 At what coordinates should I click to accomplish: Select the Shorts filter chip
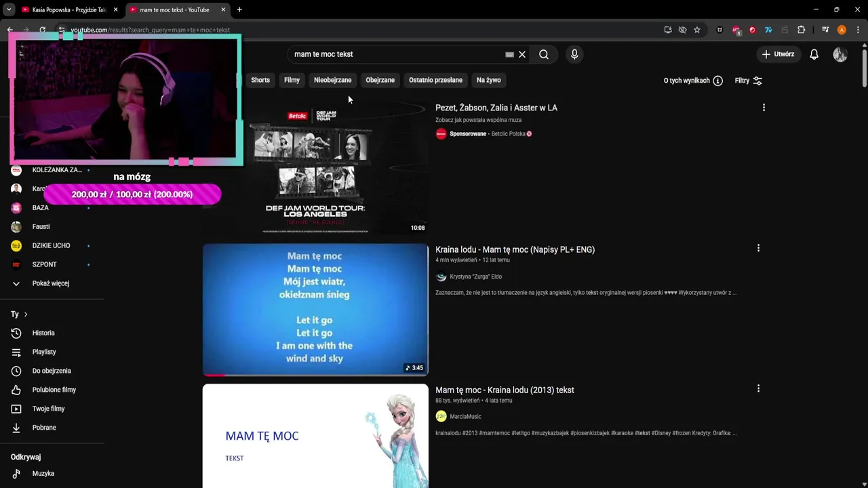tap(260, 80)
